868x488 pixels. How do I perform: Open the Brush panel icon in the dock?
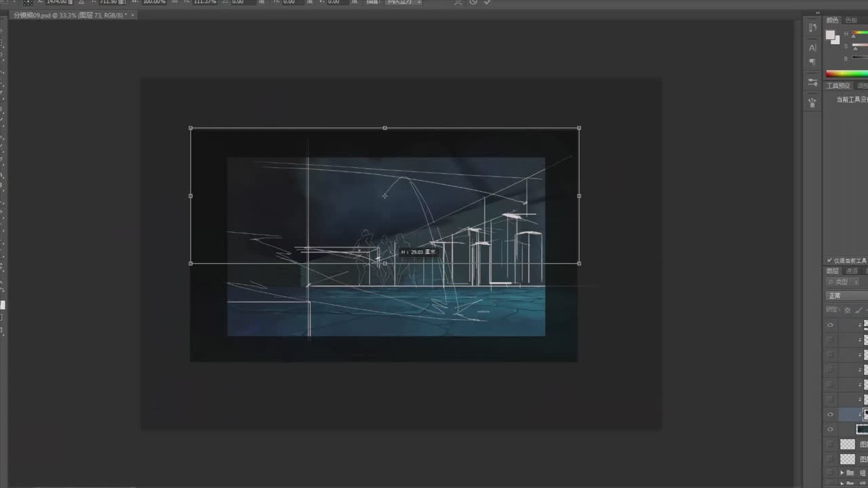click(x=812, y=102)
